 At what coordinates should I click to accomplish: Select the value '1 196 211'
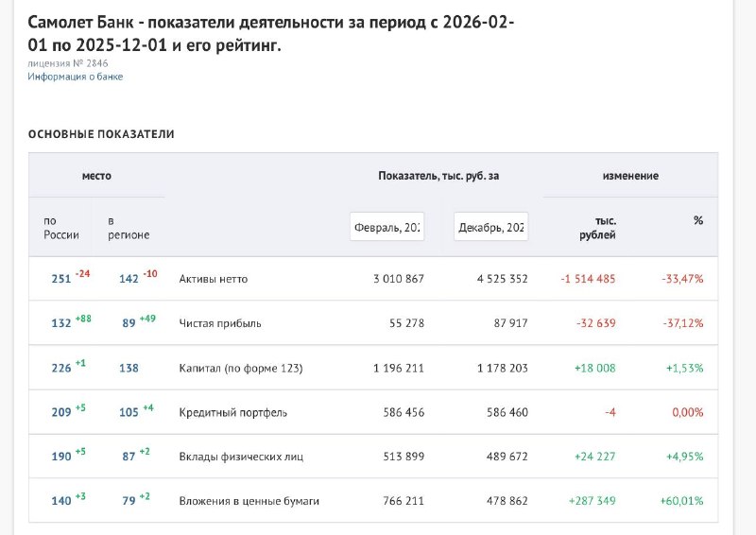pyautogui.click(x=399, y=368)
